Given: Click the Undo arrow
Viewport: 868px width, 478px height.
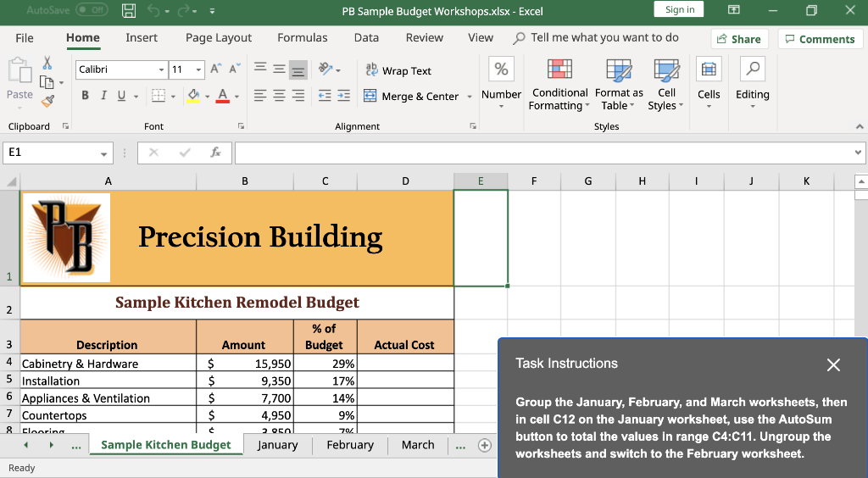Looking at the screenshot, I should [x=154, y=10].
